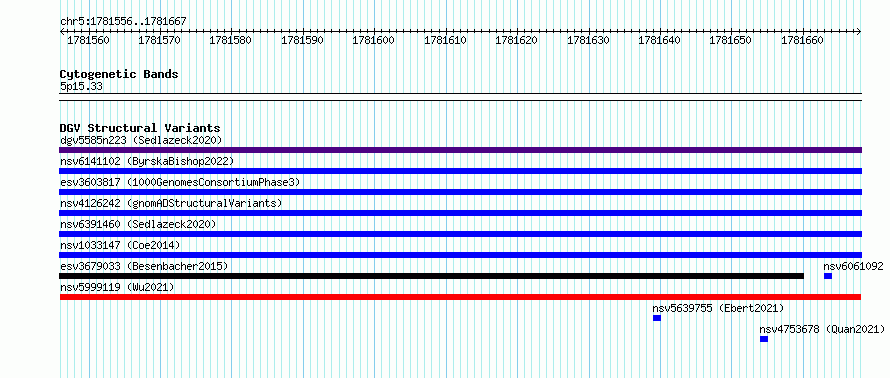
Task: Click the nsv5639755 (Ebert2021) text label
Action: [x=718, y=308]
